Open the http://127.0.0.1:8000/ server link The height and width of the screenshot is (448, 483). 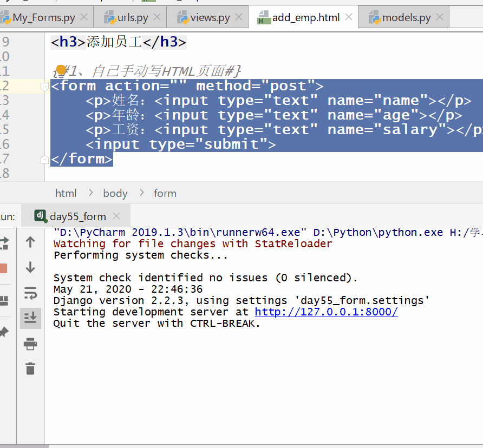pyautogui.click(x=326, y=312)
